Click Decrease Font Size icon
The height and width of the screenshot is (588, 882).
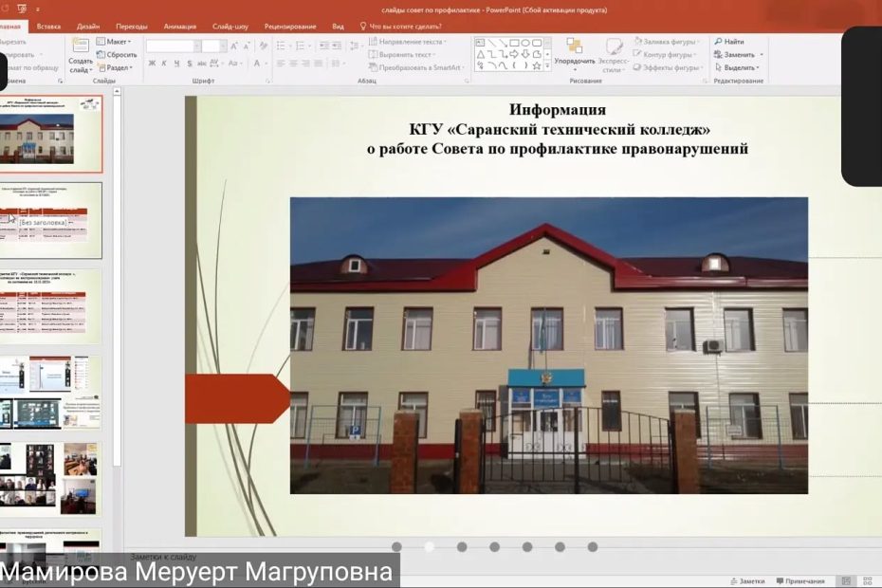click(x=247, y=46)
